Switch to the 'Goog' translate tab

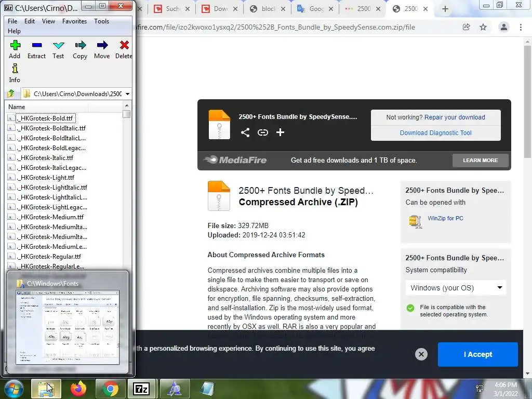pyautogui.click(x=315, y=9)
